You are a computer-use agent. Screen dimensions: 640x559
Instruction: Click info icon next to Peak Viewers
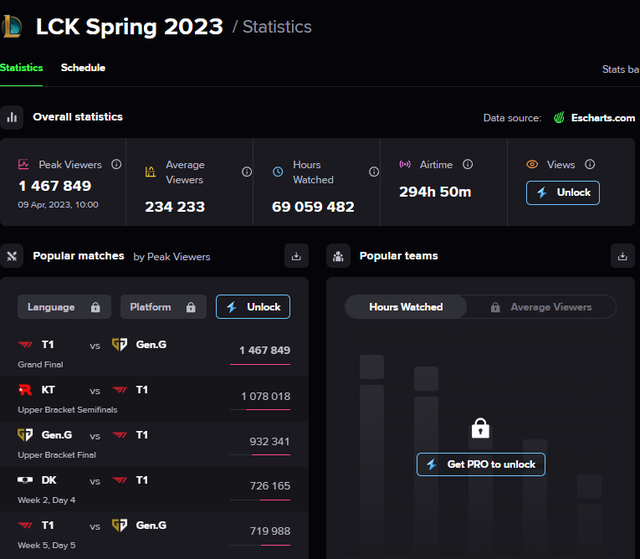click(x=117, y=164)
